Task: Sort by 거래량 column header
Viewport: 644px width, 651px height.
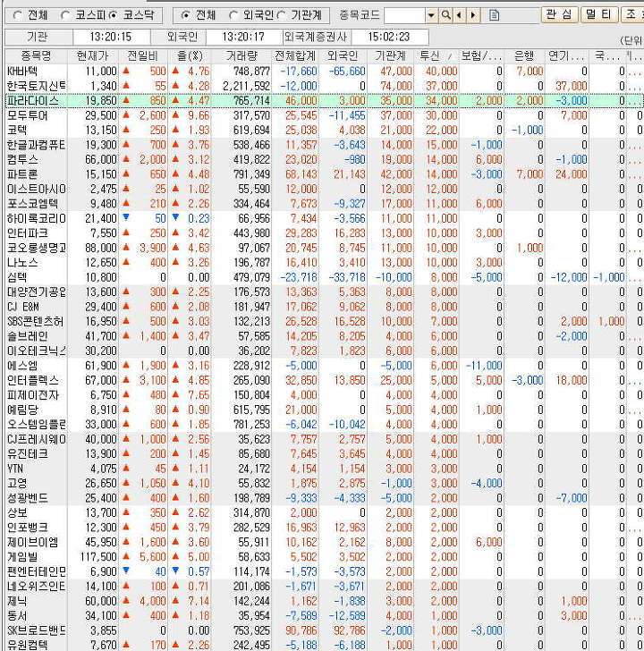Action: 241,55
